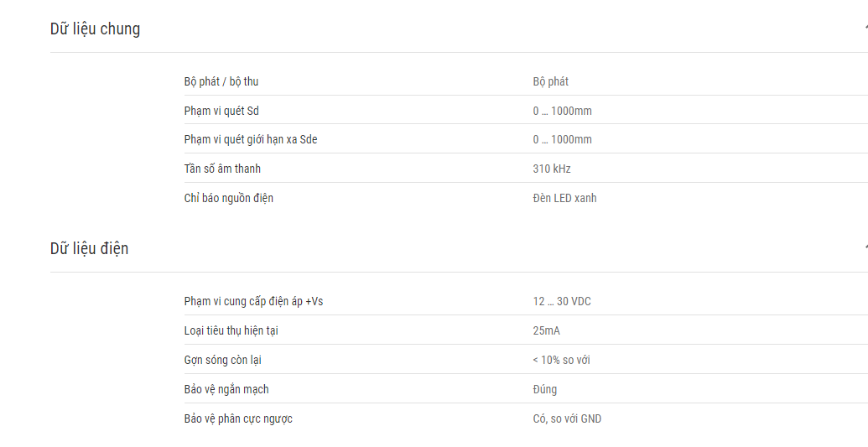Select the Loại tiêu thụ hiện tại label
The image size is (868, 447).
(x=231, y=330)
